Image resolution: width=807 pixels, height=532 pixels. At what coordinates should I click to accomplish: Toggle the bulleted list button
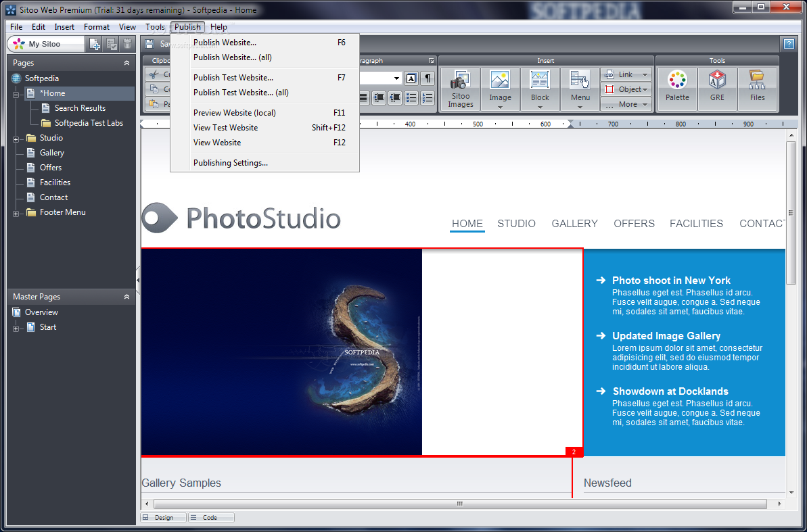coord(411,98)
